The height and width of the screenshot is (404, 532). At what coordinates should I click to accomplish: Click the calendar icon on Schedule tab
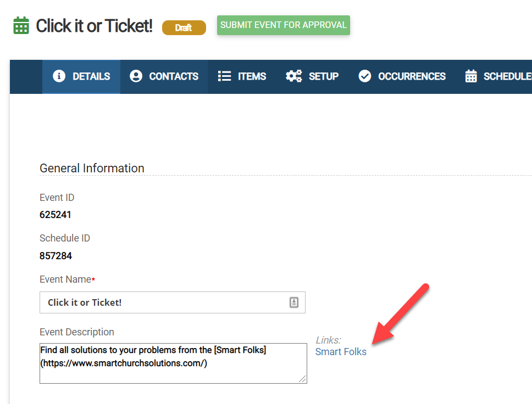(471, 76)
